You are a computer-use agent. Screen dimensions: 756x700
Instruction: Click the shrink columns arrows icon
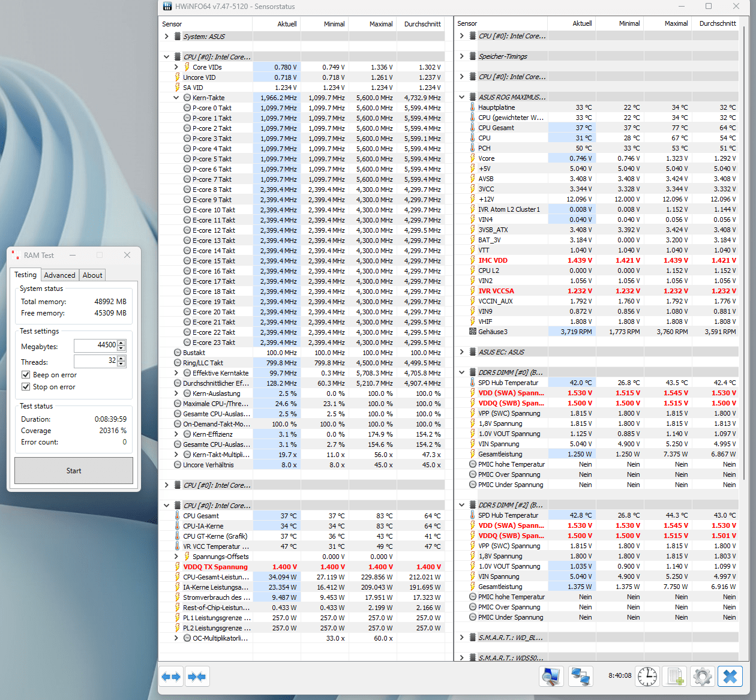click(x=197, y=677)
